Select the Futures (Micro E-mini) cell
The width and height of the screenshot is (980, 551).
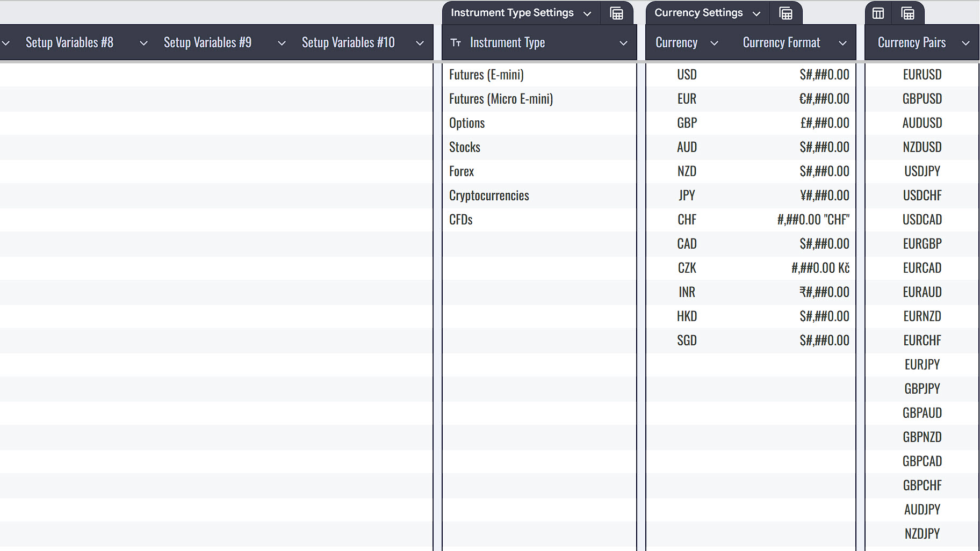pyautogui.click(x=501, y=99)
